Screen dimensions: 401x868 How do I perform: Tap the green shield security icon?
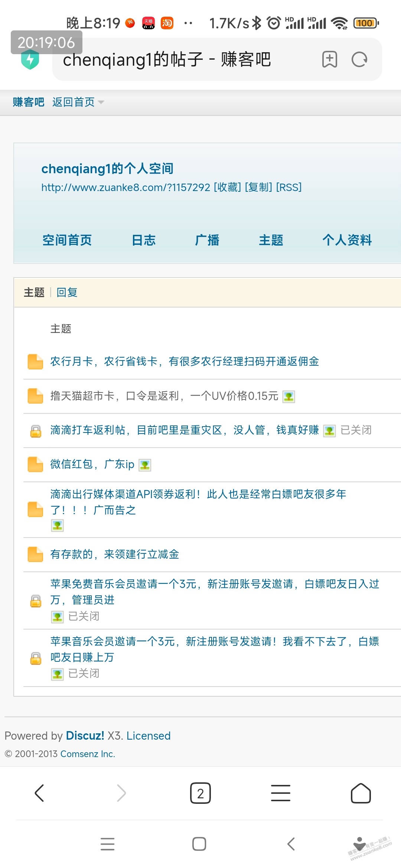(x=30, y=59)
